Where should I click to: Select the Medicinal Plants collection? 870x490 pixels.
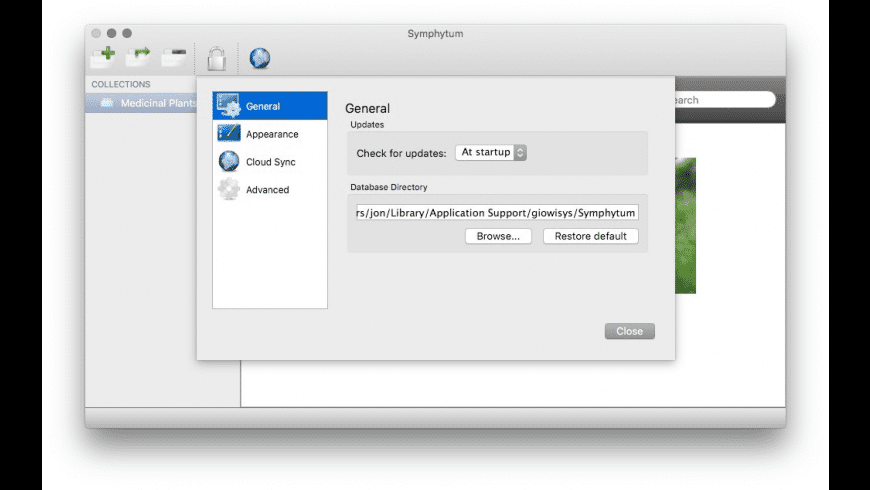point(141,103)
